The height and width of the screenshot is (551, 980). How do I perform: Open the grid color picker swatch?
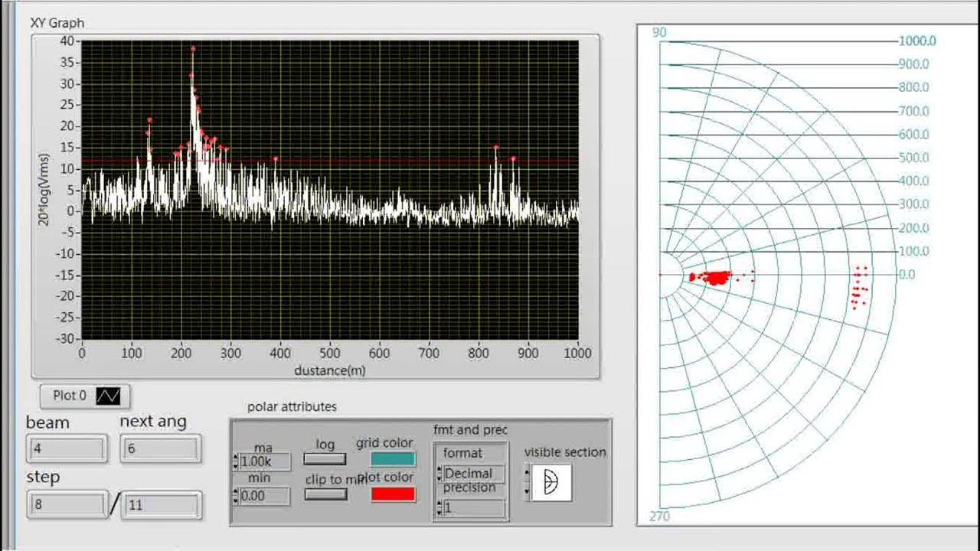[394, 458]
